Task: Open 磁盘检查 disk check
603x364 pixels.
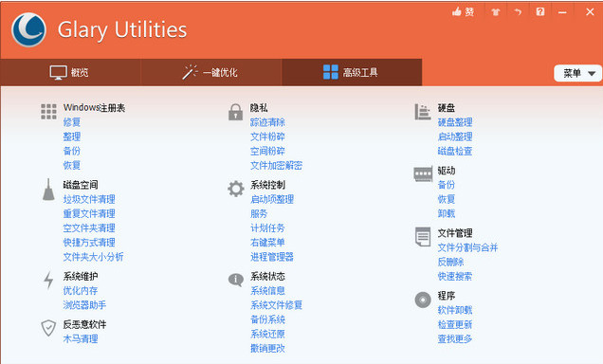Action: (455, 151)
